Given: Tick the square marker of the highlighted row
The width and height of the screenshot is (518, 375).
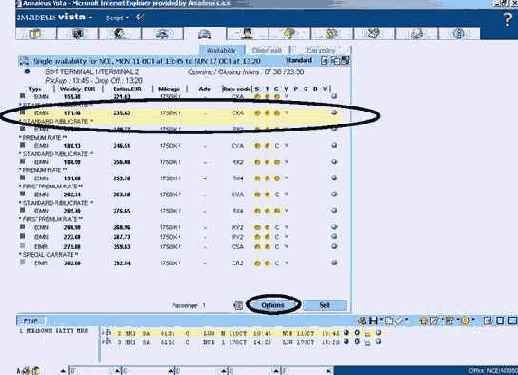Looking at the screenshot, I should click(22, 113).
